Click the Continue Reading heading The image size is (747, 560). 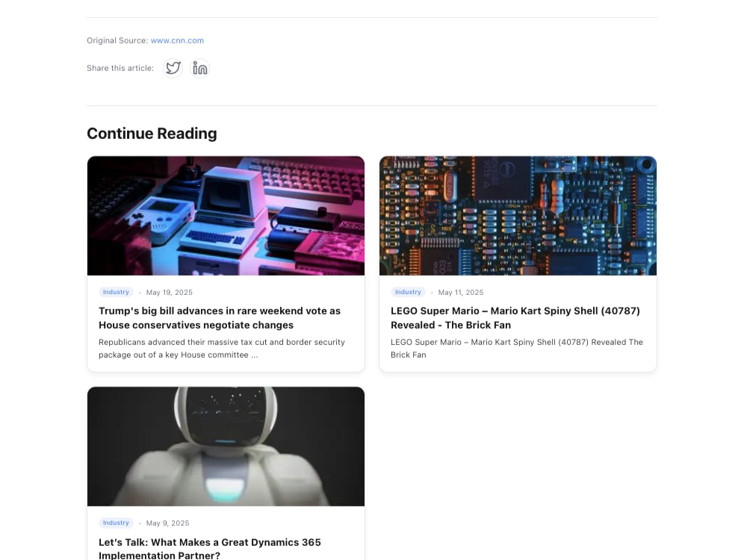pos(152,134)
